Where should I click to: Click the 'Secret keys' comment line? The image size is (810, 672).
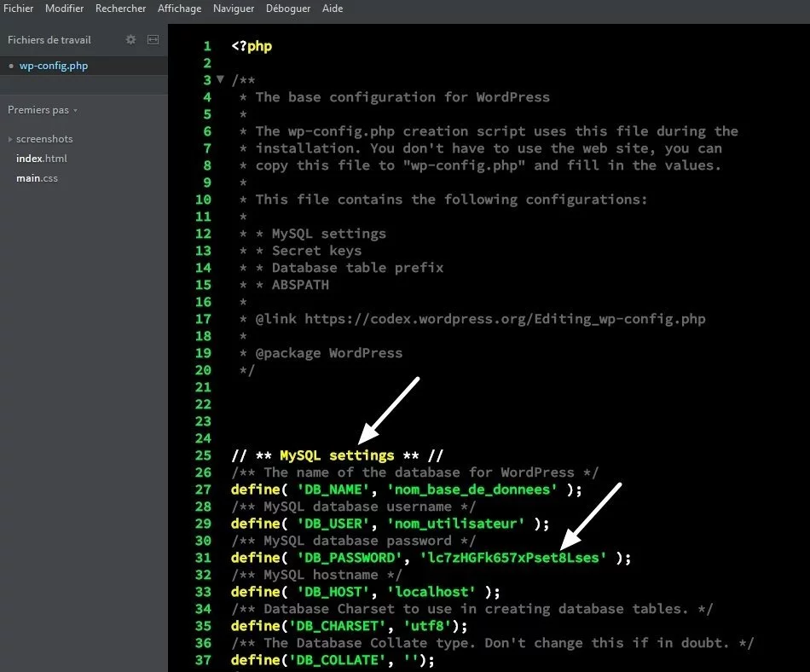point(316,251)
